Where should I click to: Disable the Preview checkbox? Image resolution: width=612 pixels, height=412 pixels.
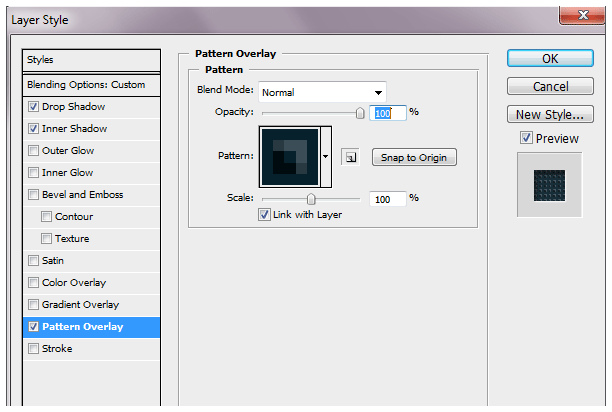[x=526, y=138]
